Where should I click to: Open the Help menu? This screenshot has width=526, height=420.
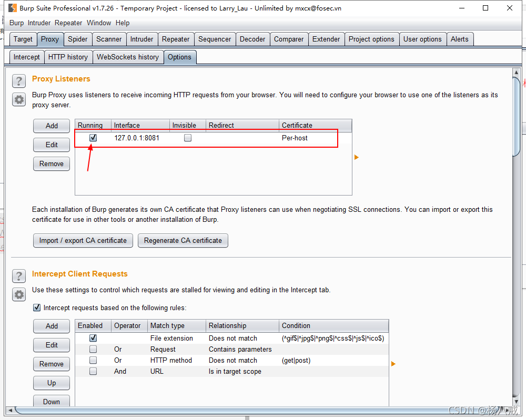tap(123, 23)
